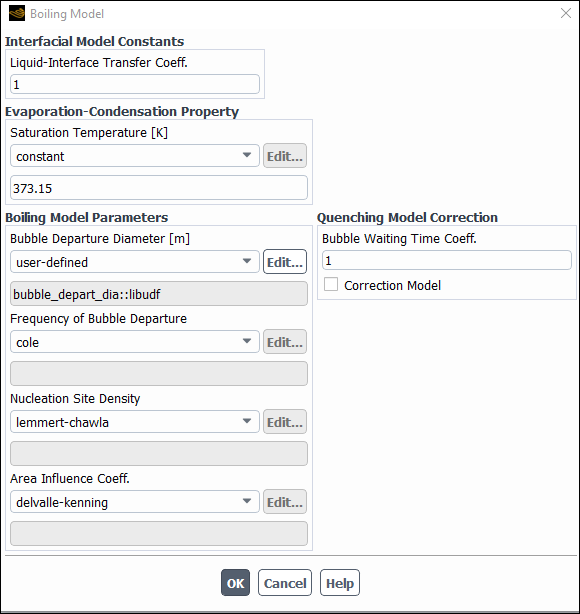Click the Liquid-Interface Transfer Coeff. label

click(x=99, y=63)
